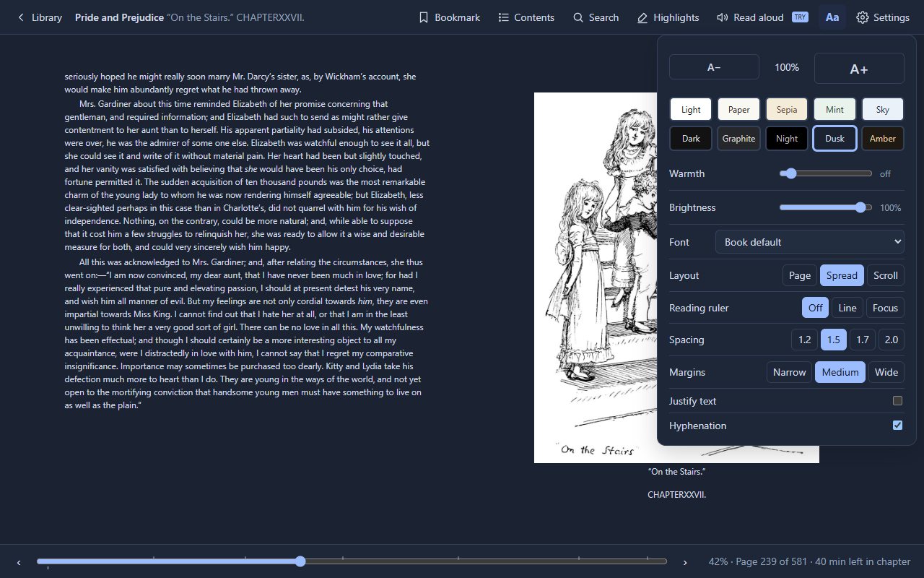The width and height of the screenshot is (924, 578).
Task: Select the Night theme
Action: click(x=787, y=138)
